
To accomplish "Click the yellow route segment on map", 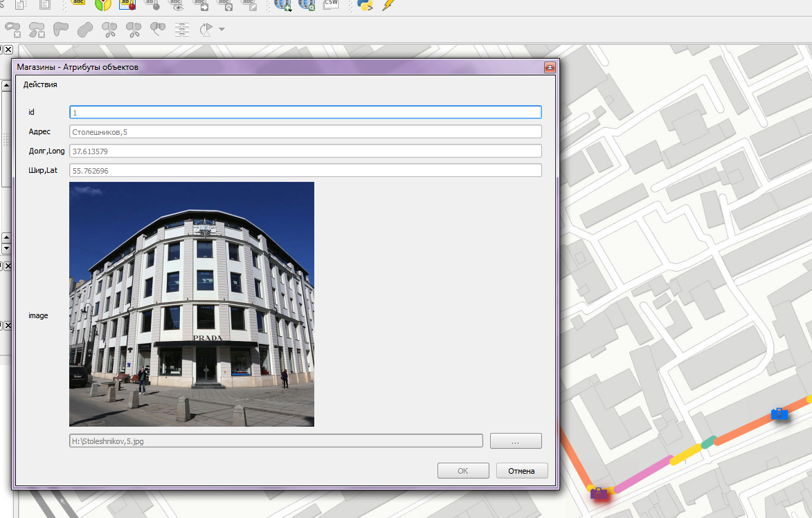I will coord(685,454).
